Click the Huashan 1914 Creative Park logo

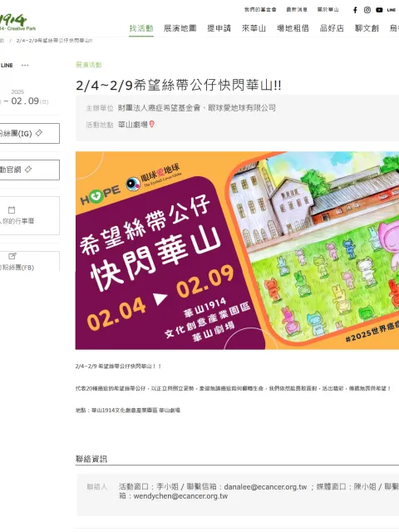click(x=17, y=22)
